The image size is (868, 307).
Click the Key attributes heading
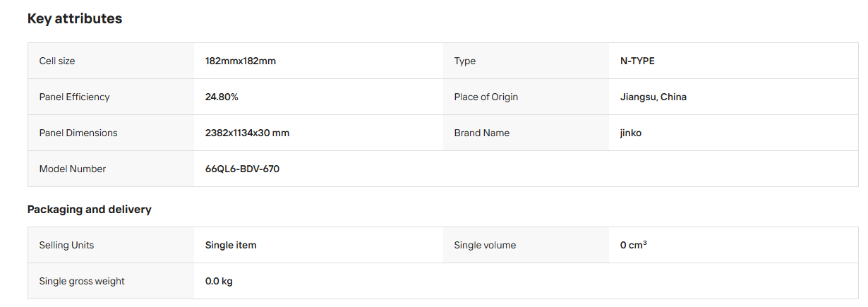point(75,19)
